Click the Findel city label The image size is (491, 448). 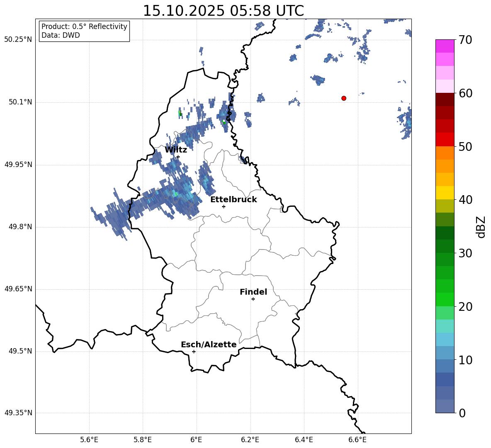pos(253,292)
